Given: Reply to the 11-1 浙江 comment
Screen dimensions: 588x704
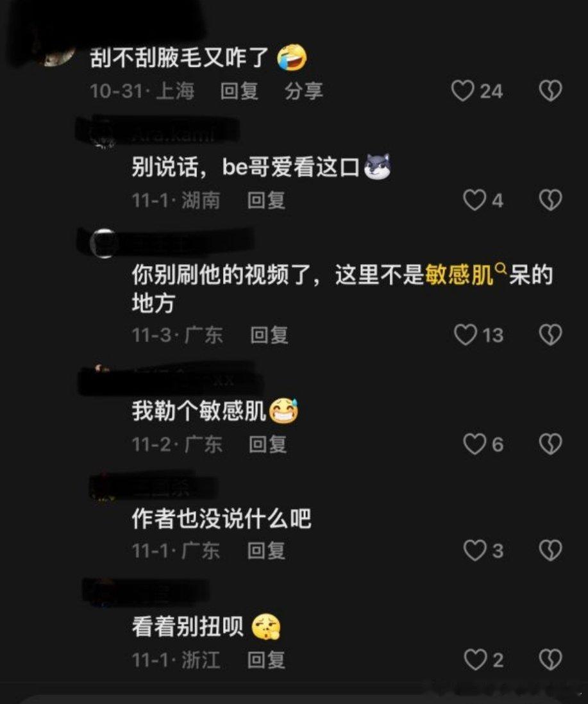Looking at the screenshot, I should point(266,660).
